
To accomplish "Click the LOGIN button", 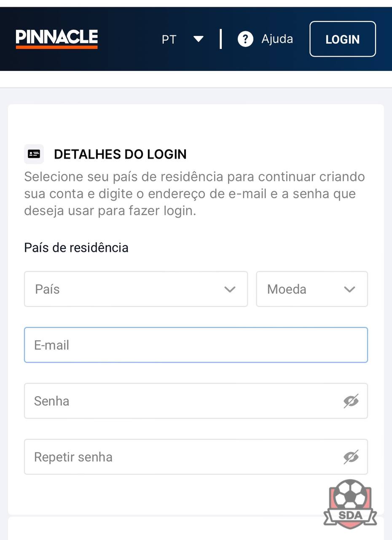I will tap(343, 39).
